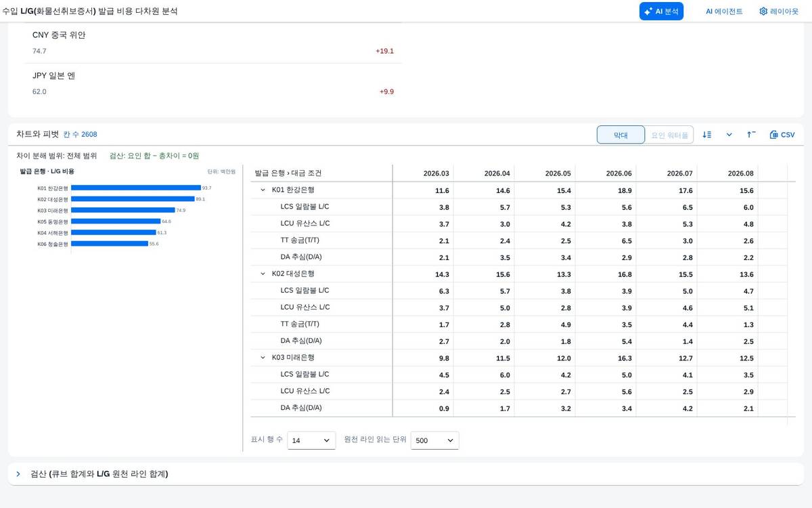Image resolution: width=812 pixels, height=508 pixels.
Task: Click the 발급 은행 · L/G 비용 chart title
Action: 47,171
